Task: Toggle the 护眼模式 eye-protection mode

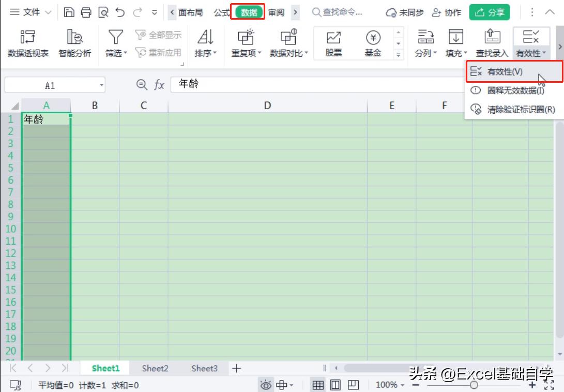Action: pos(266,385)
